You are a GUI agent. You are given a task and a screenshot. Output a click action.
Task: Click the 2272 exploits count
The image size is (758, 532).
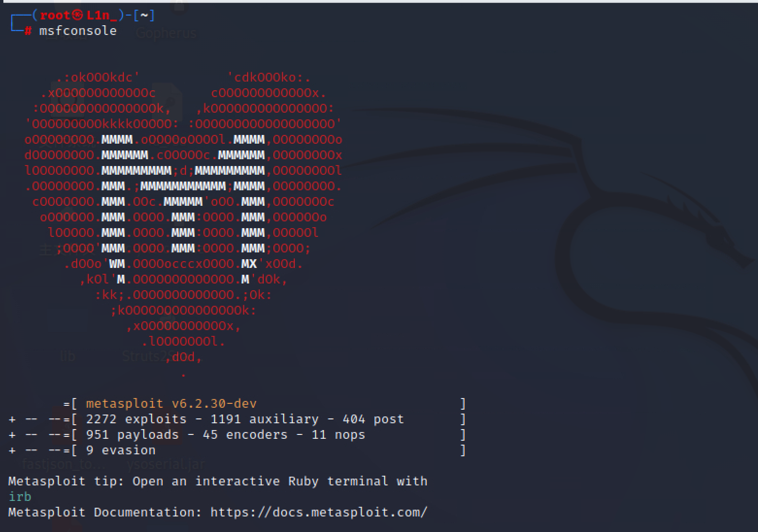click(x=136, y=419)
